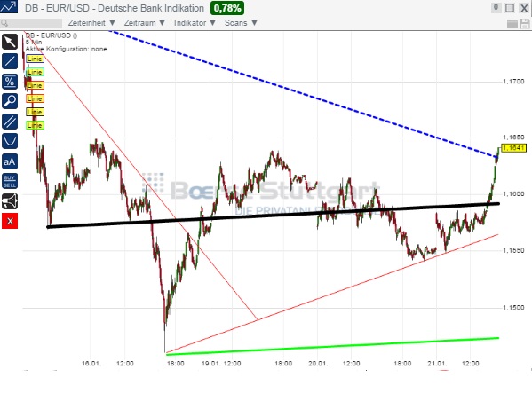
Task: Activate the percent retracement tool
Action: tap(10, 82)
